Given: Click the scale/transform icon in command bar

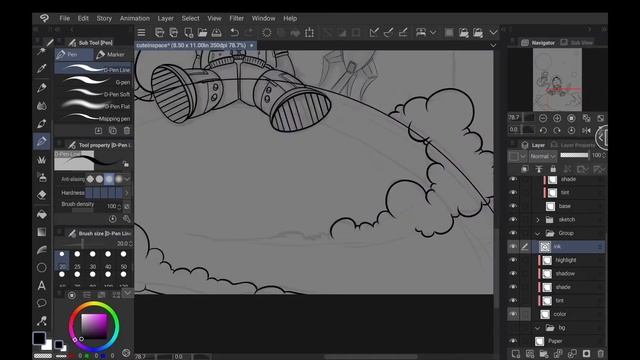Looking at the screenshot, I should tap(309, 32).
